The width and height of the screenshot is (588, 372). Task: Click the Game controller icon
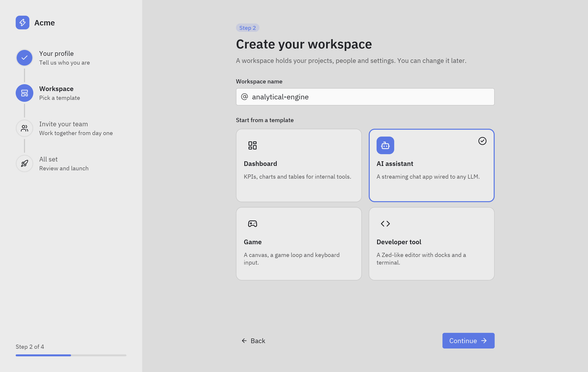pyautogui.click(x=253, y=224)
